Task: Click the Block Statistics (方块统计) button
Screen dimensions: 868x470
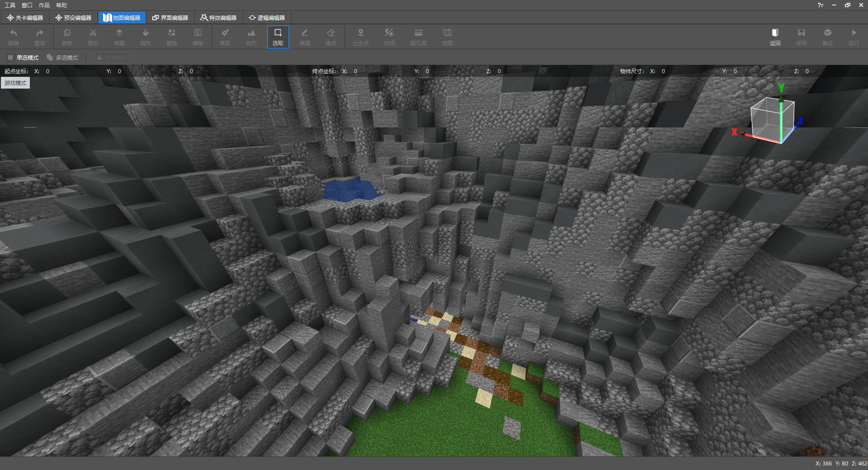Action: point(112,57)
